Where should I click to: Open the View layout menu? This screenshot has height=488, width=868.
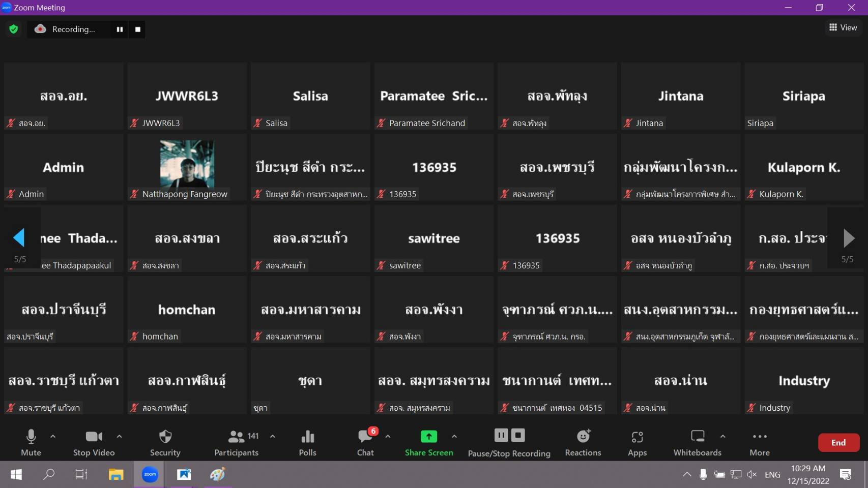click(843, 27)
